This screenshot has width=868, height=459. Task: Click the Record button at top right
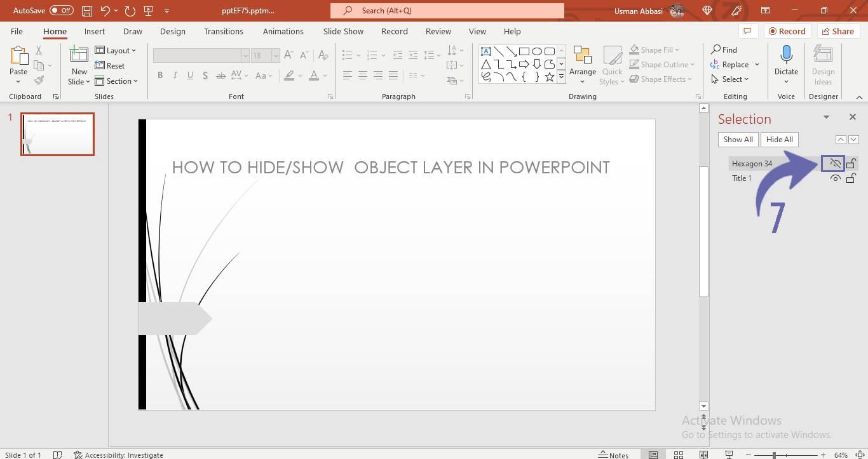(x=787, y=31)
